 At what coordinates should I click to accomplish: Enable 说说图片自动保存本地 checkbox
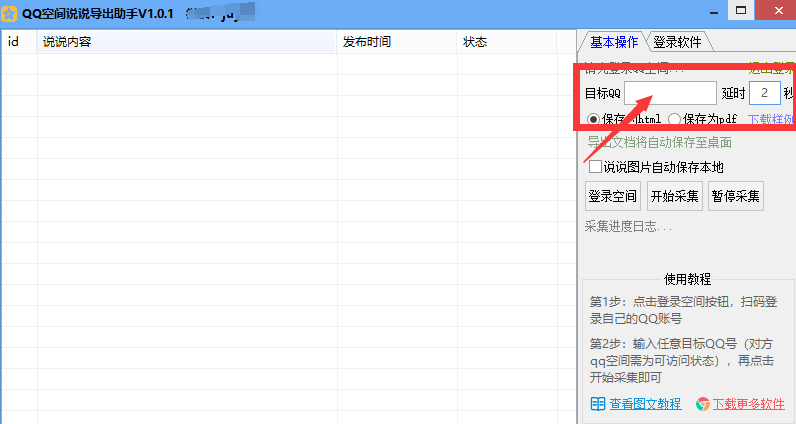tap(595, 167)
